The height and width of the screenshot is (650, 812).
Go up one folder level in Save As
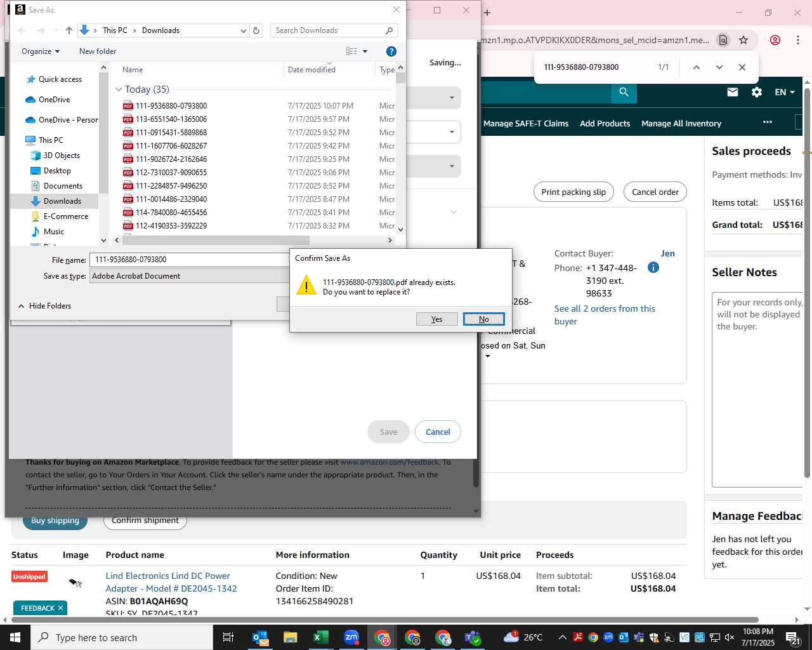69,30
